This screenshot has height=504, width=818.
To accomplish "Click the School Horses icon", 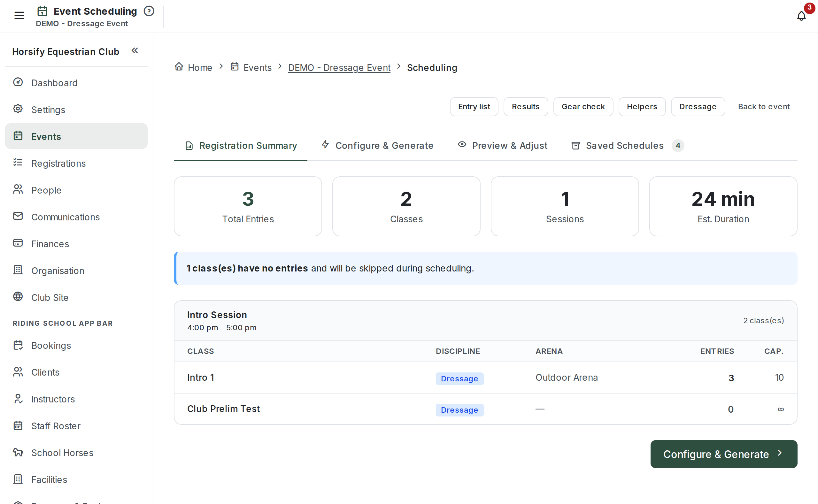I will [x=18, y=452].
